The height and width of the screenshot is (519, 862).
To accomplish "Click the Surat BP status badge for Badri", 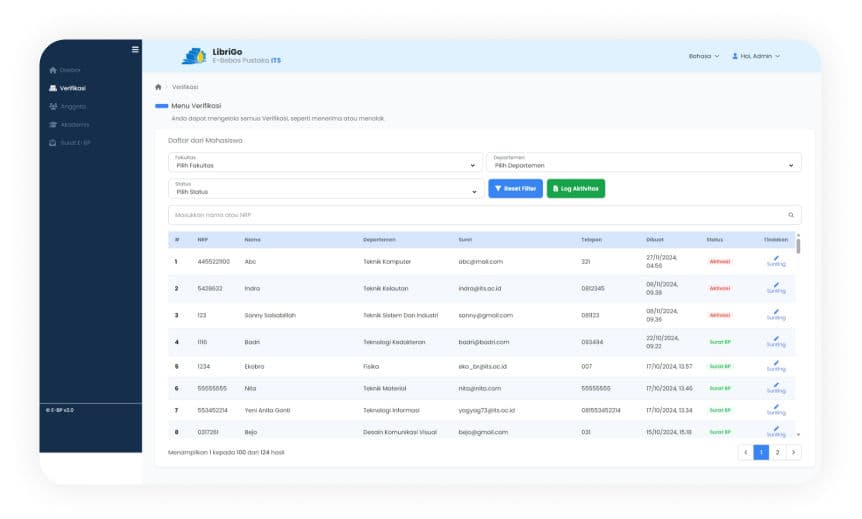I will click(x=720, y=342).
